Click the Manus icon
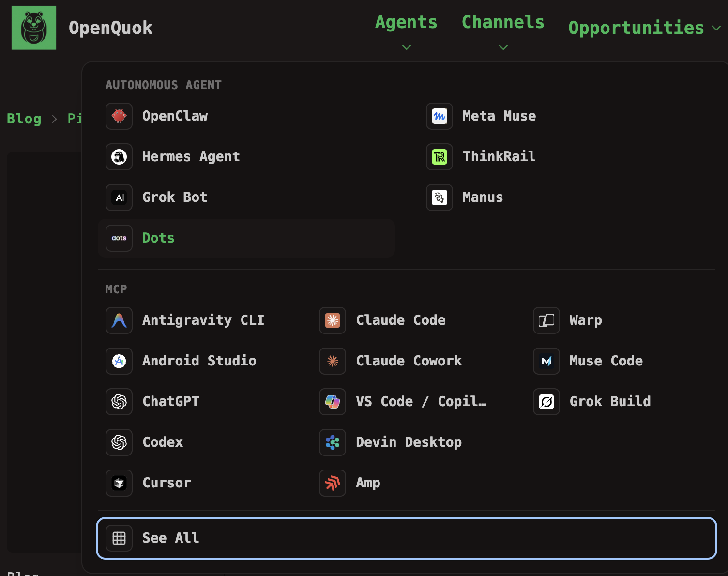The width and height of the screenshot is (728, 576). [x=440, y=197]
